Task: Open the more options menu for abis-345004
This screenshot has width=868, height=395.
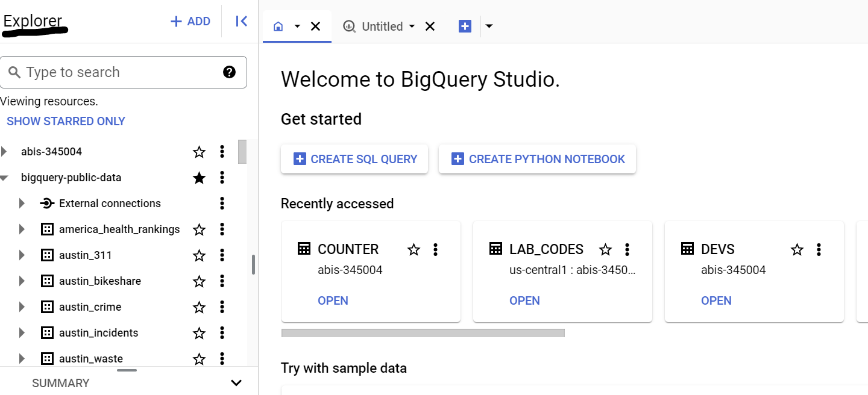Action: click(x=222, y=152)
